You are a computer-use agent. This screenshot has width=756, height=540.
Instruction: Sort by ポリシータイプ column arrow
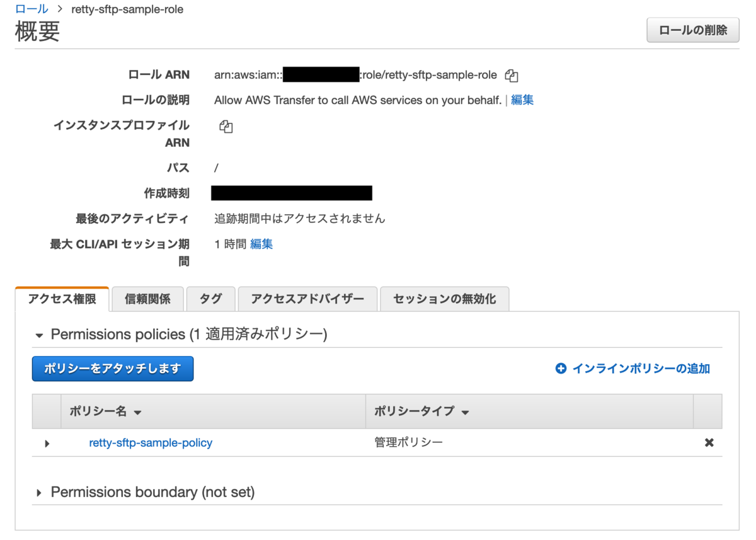coord(466,413)
